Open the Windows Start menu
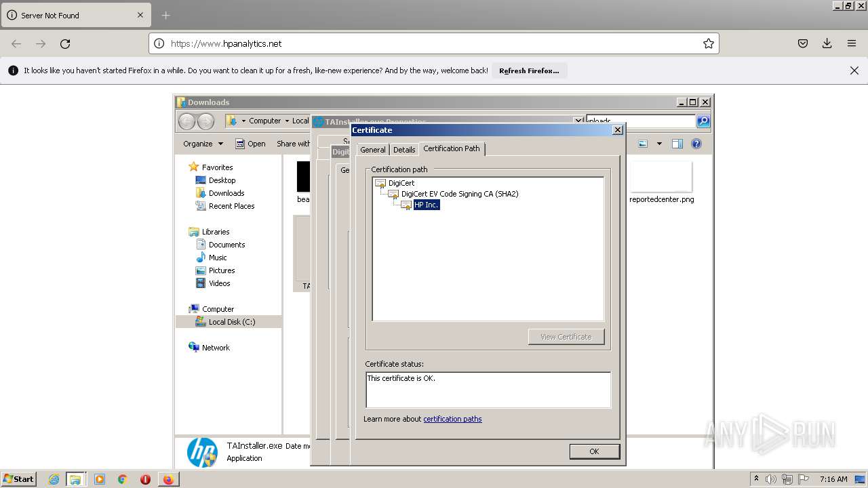 [x=18, y=479]
